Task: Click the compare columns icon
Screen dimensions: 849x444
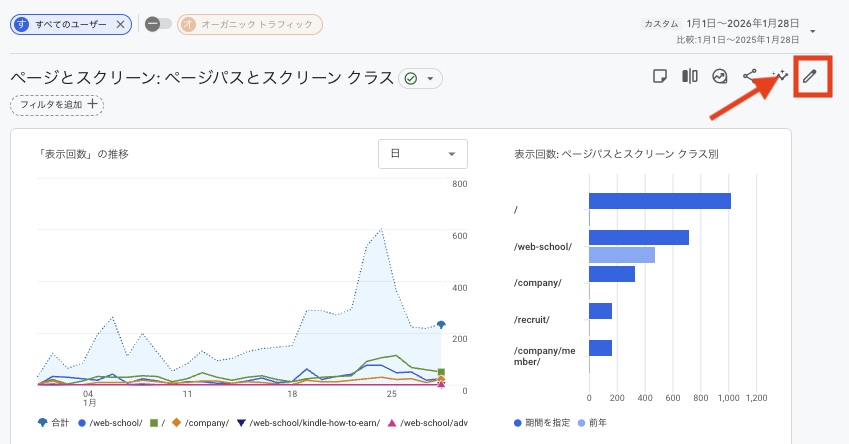Action: 689,76
